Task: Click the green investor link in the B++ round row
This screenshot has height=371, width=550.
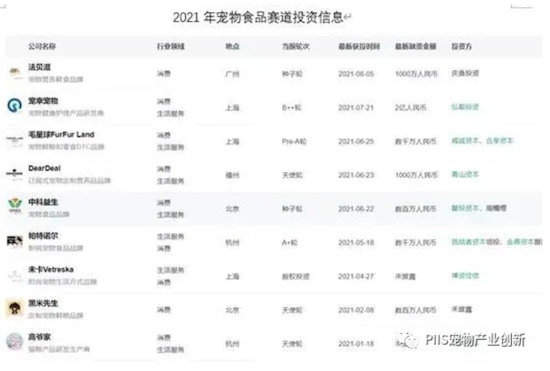Action: point(465,107)
